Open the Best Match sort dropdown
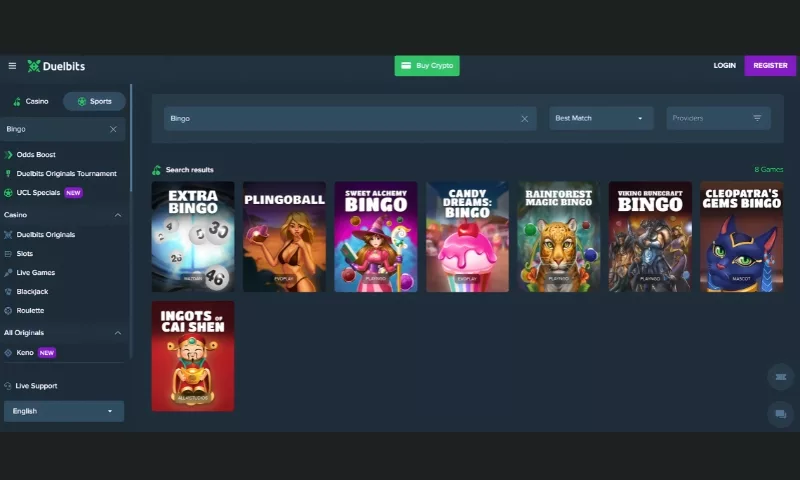Screen dimensions: 800x480 click(601, 118)
